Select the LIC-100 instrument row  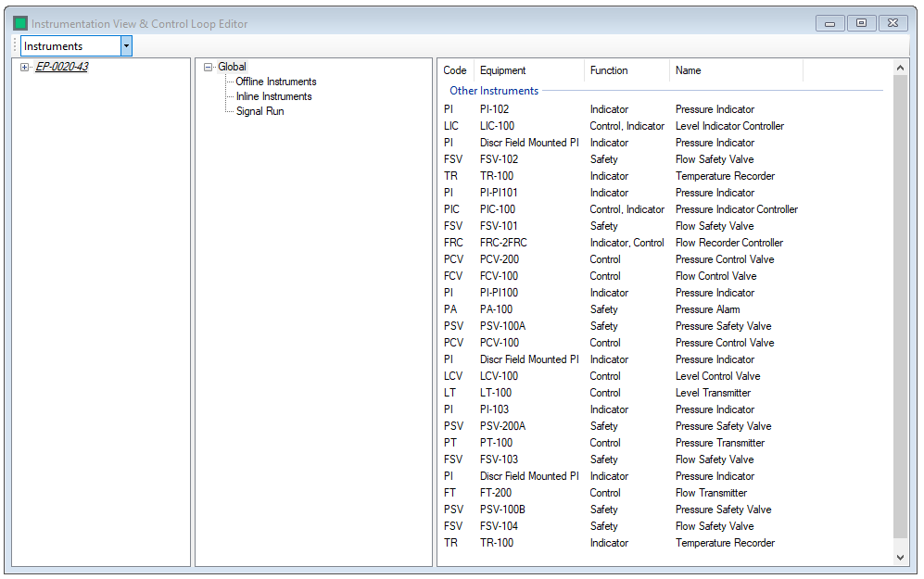[x=497, y=126]
